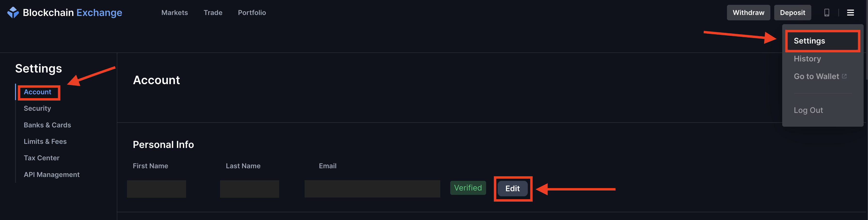Go to the Trade page

[213, 12]
